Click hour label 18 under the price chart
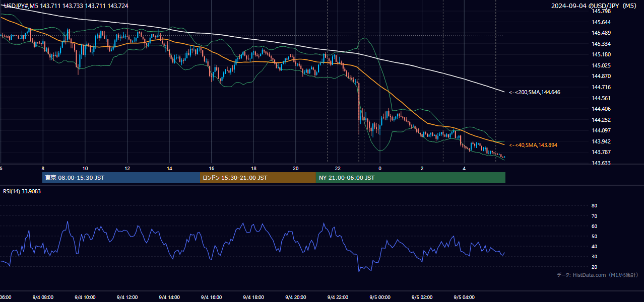 click(253, 169)
